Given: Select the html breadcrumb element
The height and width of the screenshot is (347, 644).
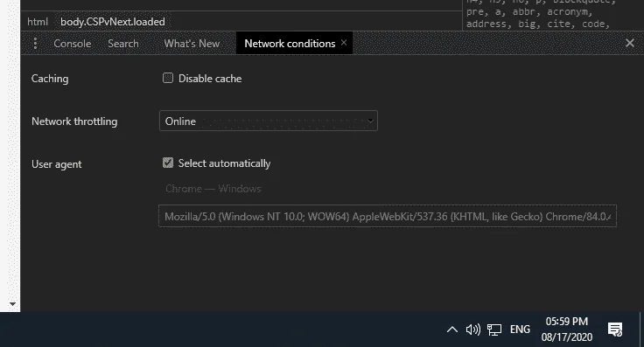Looking at the screenshot, I should (x=38, y=22).
